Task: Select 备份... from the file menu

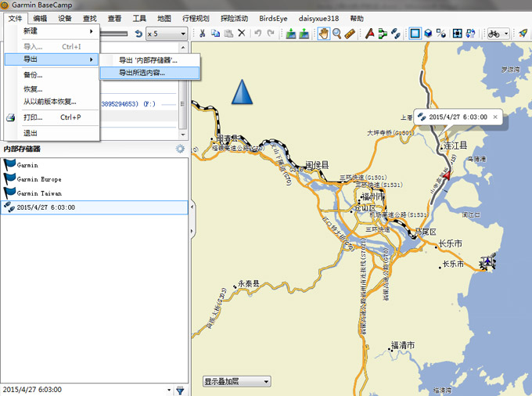Action: click(52, 75)
